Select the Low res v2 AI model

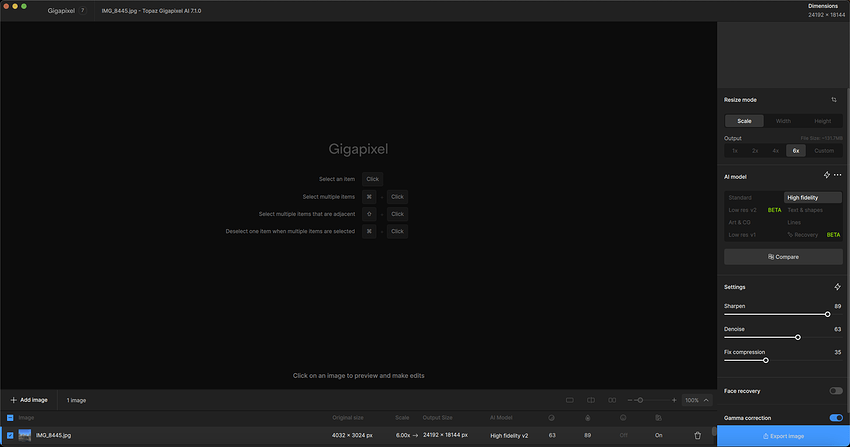[754, 210]
